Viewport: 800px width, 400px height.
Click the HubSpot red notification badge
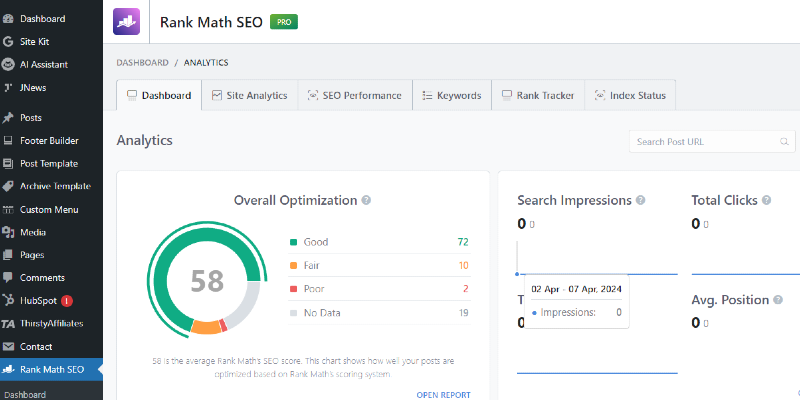click(67, 301)
